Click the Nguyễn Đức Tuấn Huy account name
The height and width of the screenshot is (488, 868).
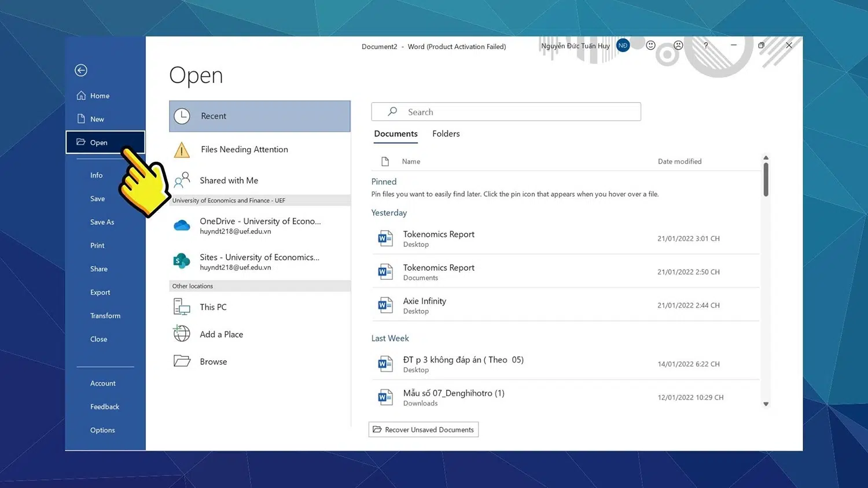click(575, 46)
